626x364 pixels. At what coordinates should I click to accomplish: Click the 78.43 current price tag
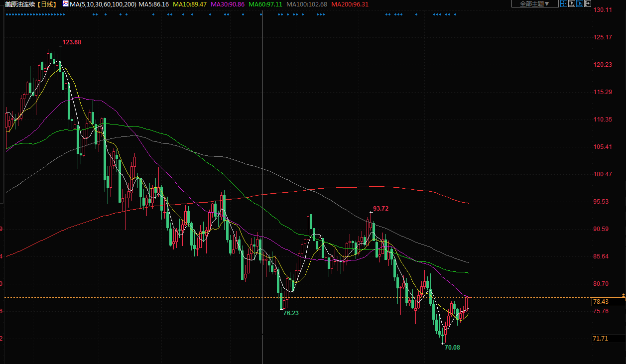pyautogui.click(x=601, y=302)
